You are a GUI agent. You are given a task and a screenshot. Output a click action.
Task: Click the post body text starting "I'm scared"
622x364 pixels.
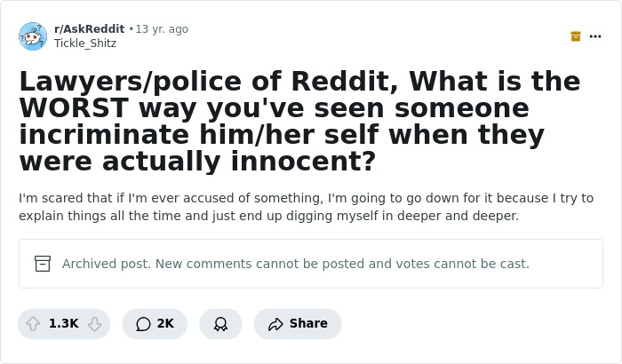coord(306,207)
